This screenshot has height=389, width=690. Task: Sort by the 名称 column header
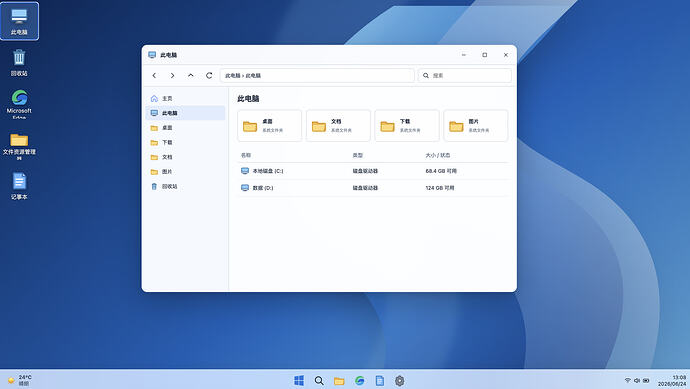246,155
